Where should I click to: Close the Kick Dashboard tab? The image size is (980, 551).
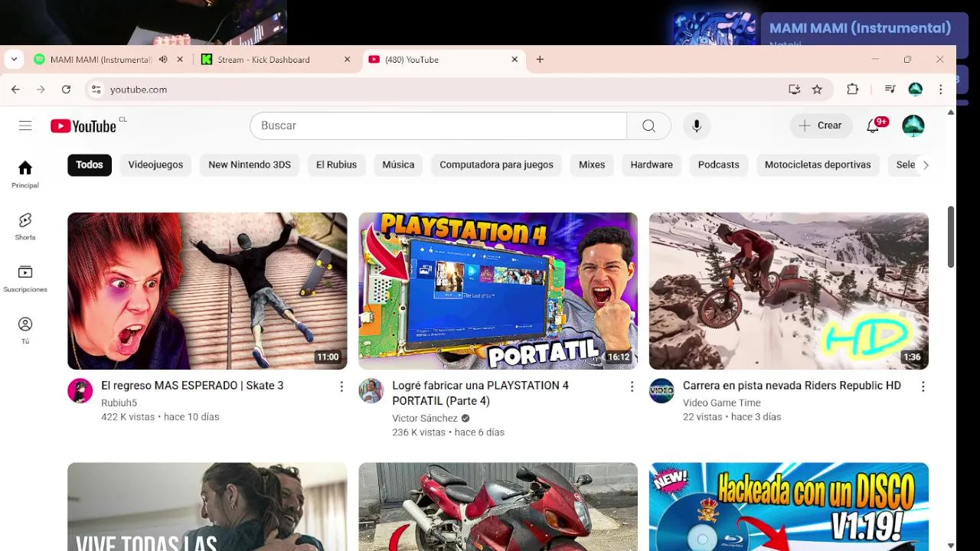347,59
